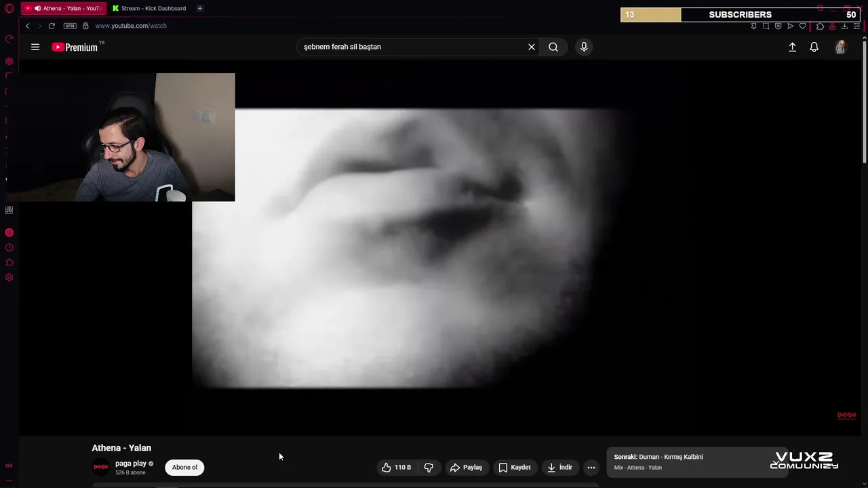The height and width of the screenshot is (488, 868).
Task: Open YouTube notifications bell
Action: click(x=814, y=47)
